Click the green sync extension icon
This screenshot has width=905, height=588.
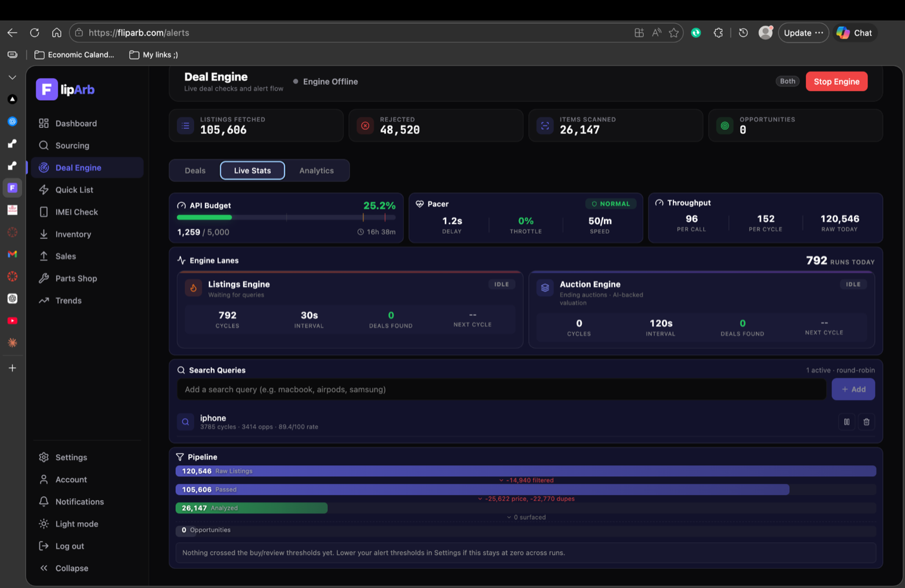click(x=696, y=32)
